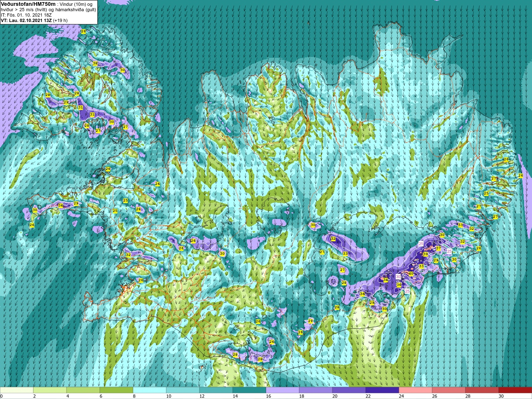The width and height of the screenshot is (532, 399).
Task: Select the pale yellow 0–2 legend swatch
Action: [17, 390]
